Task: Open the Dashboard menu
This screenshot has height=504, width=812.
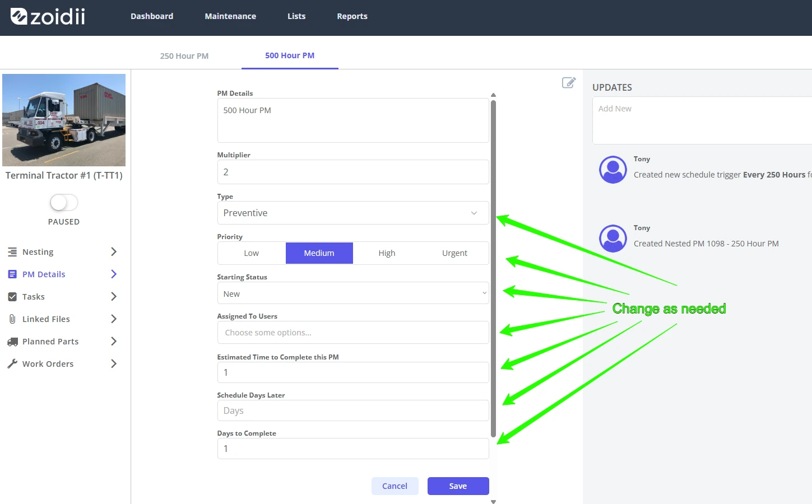Action: [152, 16]
